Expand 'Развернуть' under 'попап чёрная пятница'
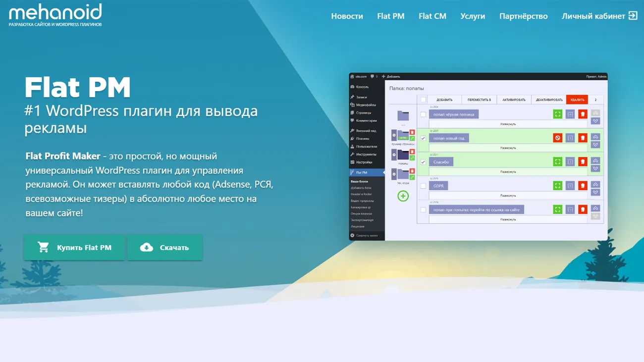Viewport: 644px width, 362px height. pyautogui.click(x=508, y=124)
